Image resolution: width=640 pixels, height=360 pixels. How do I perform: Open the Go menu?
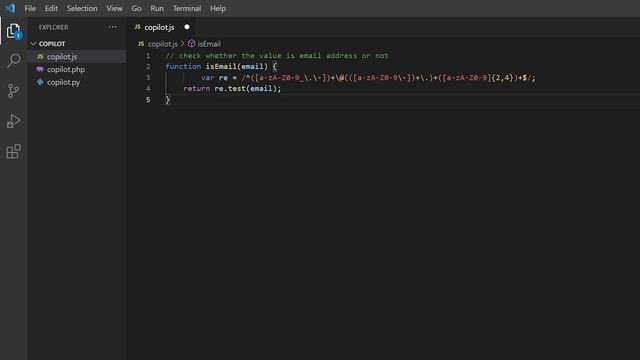tap(136, 8)
